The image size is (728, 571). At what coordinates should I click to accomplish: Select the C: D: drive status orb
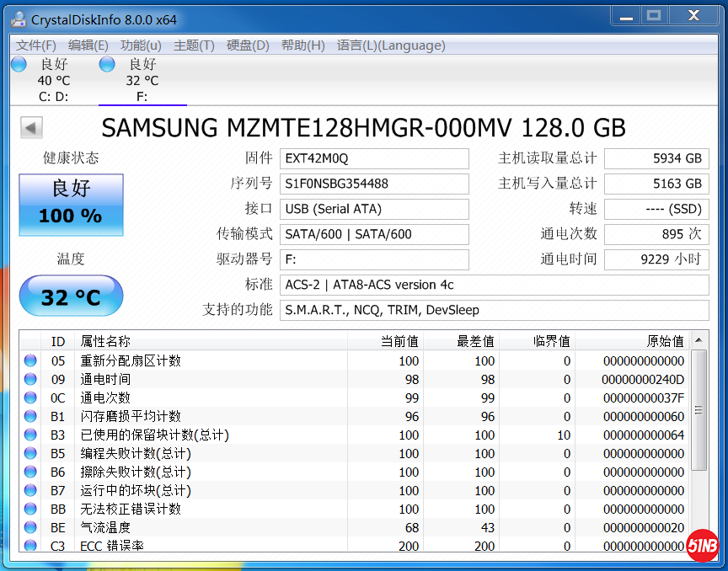pos(19,64)
